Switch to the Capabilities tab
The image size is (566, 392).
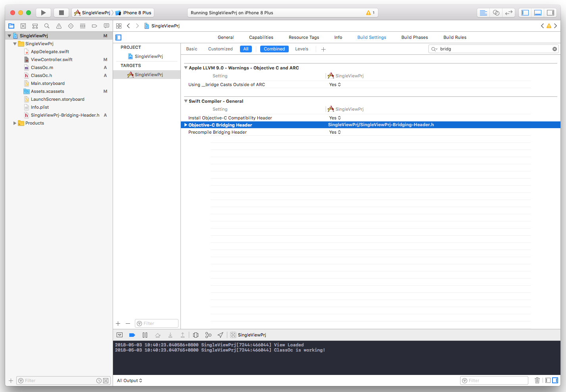point(261,37)
